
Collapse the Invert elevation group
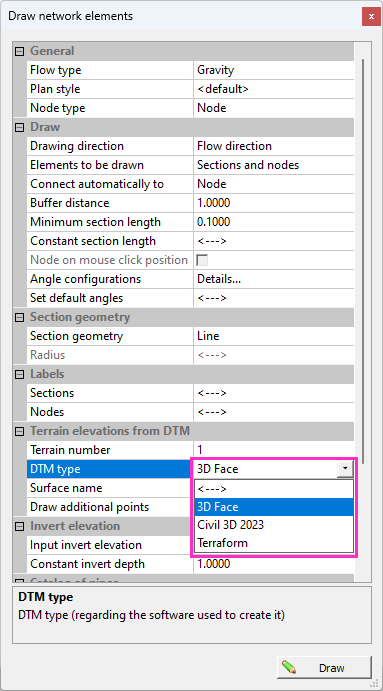tap(19, 526)
